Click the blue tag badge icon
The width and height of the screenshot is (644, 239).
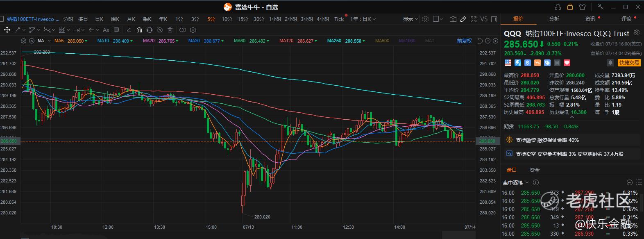click(547, 63)
